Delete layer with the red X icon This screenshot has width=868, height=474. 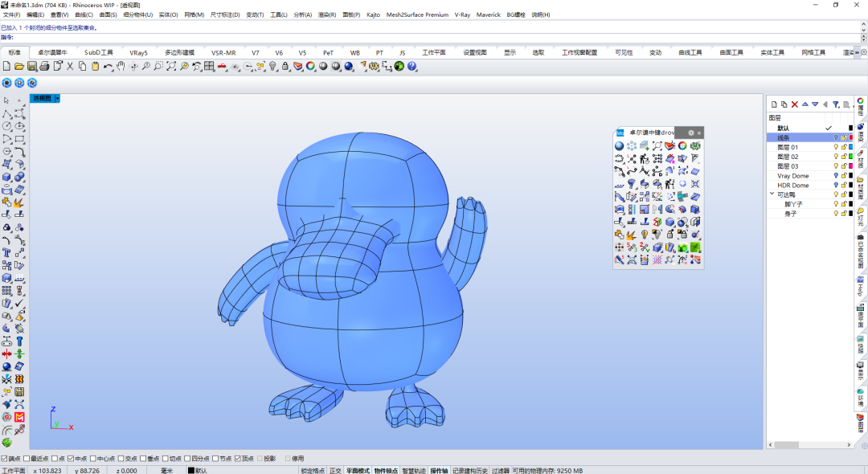click(x=794, y=104)
